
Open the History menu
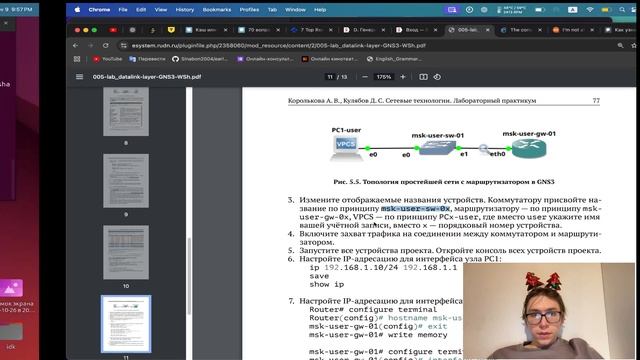(x=184, y=9)
